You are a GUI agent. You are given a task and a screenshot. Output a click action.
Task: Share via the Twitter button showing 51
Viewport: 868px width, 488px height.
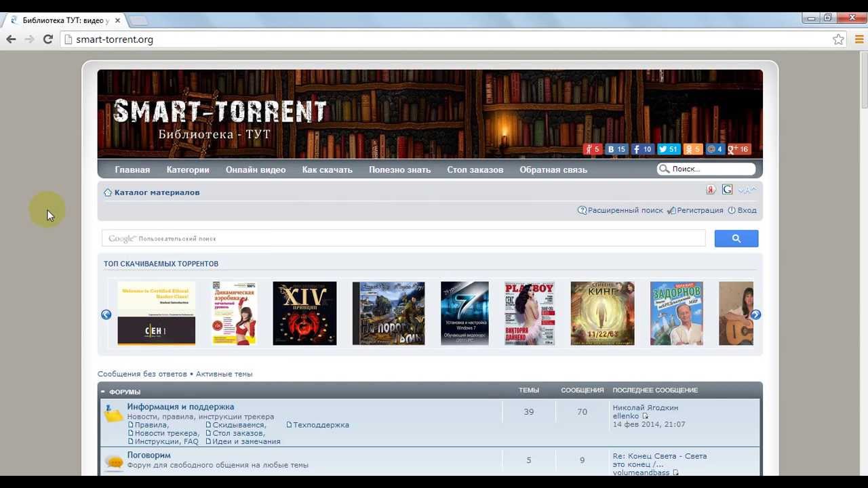[x=669, y=149]
